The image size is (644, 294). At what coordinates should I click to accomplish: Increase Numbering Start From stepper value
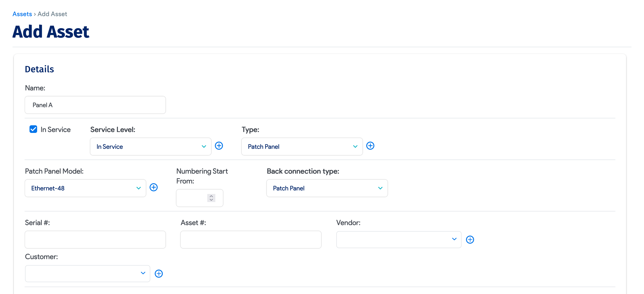pyautogui.click(x=211, y=196)
